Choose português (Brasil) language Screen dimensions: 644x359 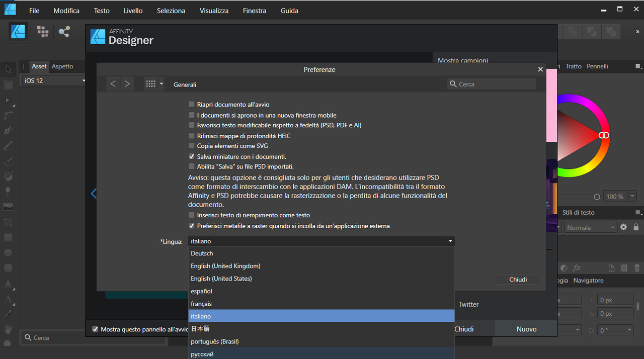321,341
